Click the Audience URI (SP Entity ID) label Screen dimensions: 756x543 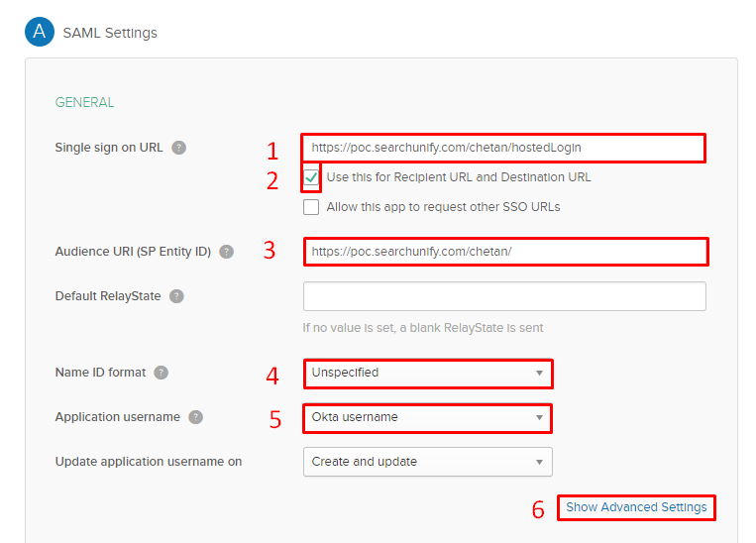[x=133, y=252]
